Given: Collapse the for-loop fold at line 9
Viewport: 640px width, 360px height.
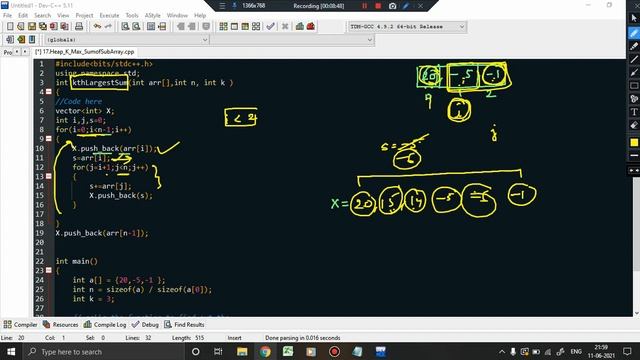Looking at the screenshot, I should 49,139.
